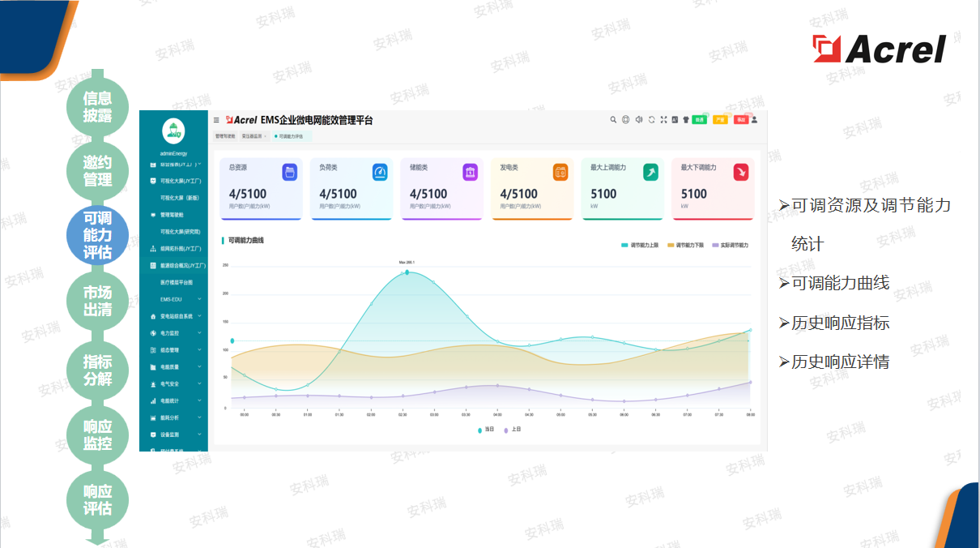Click the green 普通 alarm button

click(699, 120)
